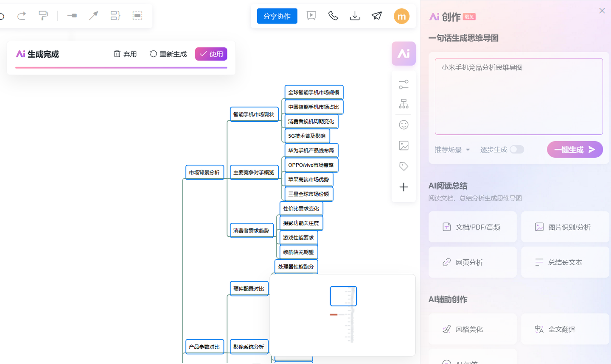Select the format painter icon
611x364 pixels.
point(43,16)
